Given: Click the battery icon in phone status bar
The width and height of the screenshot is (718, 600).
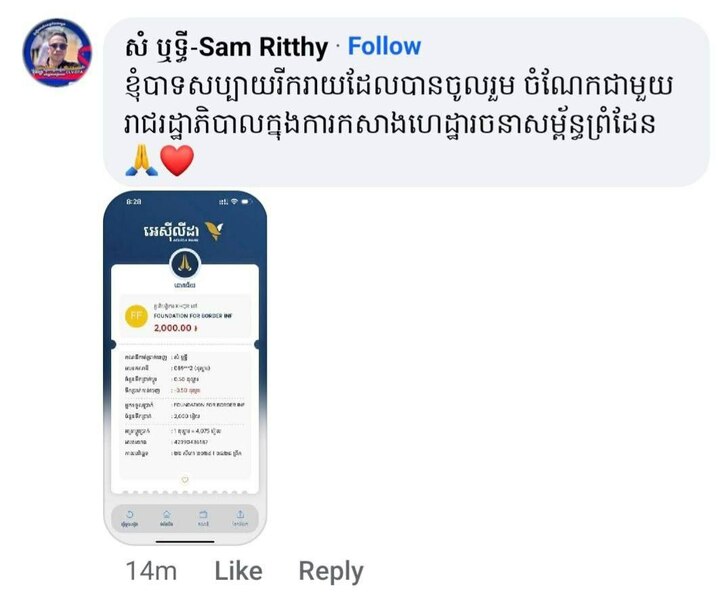Looking at the screenshot, I should 246,202.
